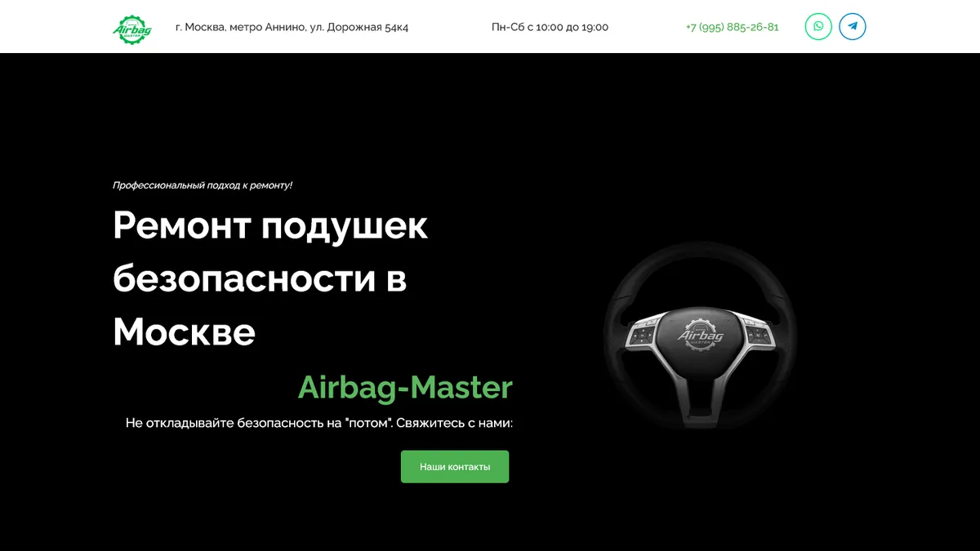The height and width of the screenshot is (551, 980).
Task: Click the working hours 'Пн-Сб с 10:00 до 19:00'
Action: [x=550, y=27]
